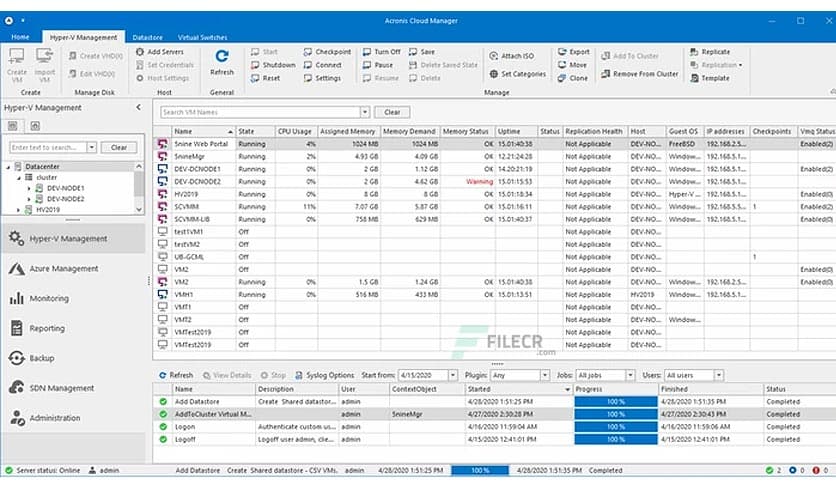836x484 pixels.
Task: Open Hyper-V Management in the sidebar
Action: [73, 239]
